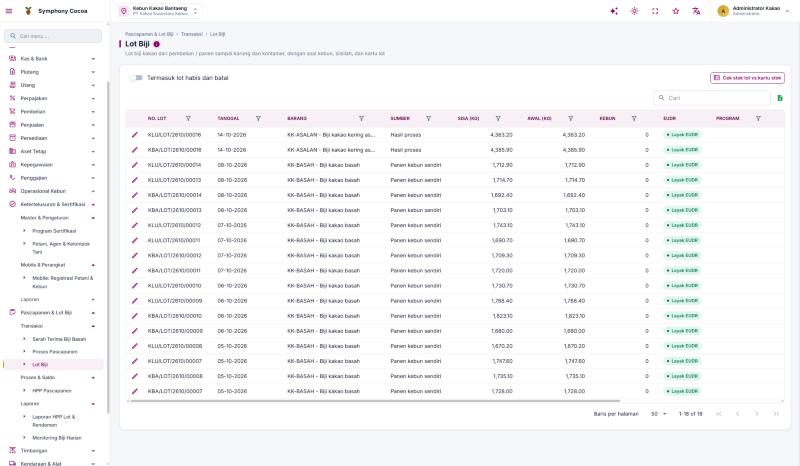Viewport: 800px width, 466px height.
Task: Click the Hasil proses cell for KBA/LOT/2610/00016
Action: [406, 150]
